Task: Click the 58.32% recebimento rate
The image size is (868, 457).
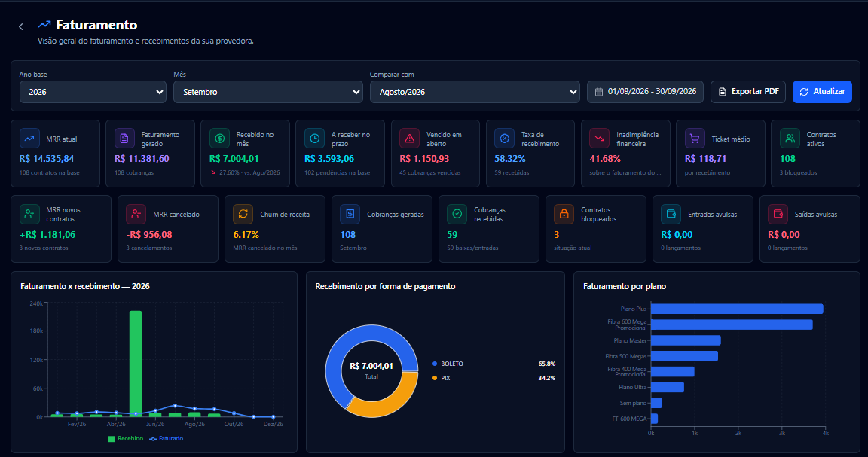Action: pyautogui.click(x=510, y=159)
